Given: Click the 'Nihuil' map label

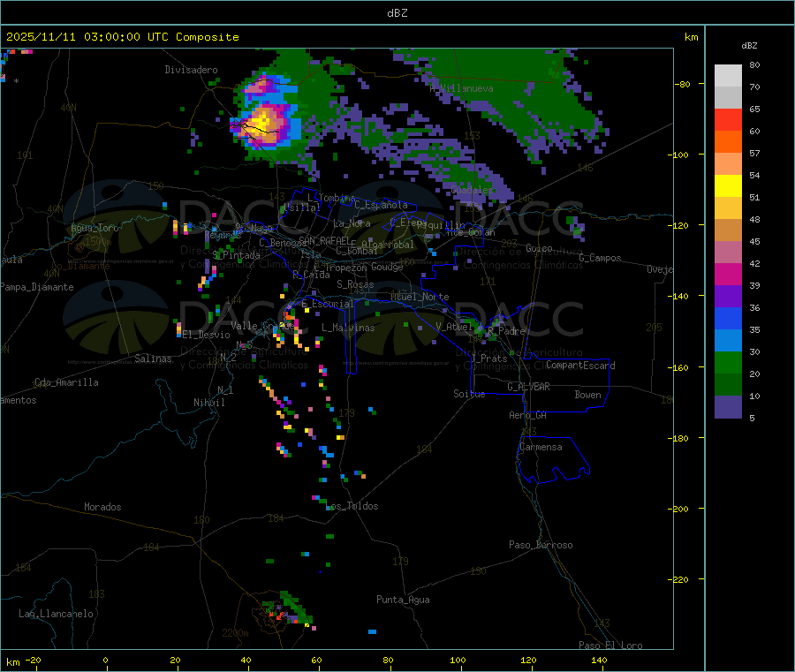Looking at the screenshot, I should coord(208,403).
